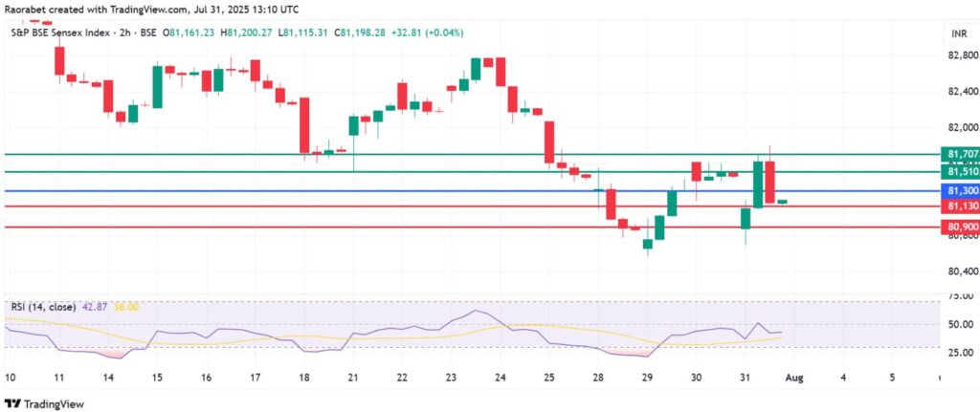Click date axis label 28
Screen dimensions: 980x412
tap(598, 378)
